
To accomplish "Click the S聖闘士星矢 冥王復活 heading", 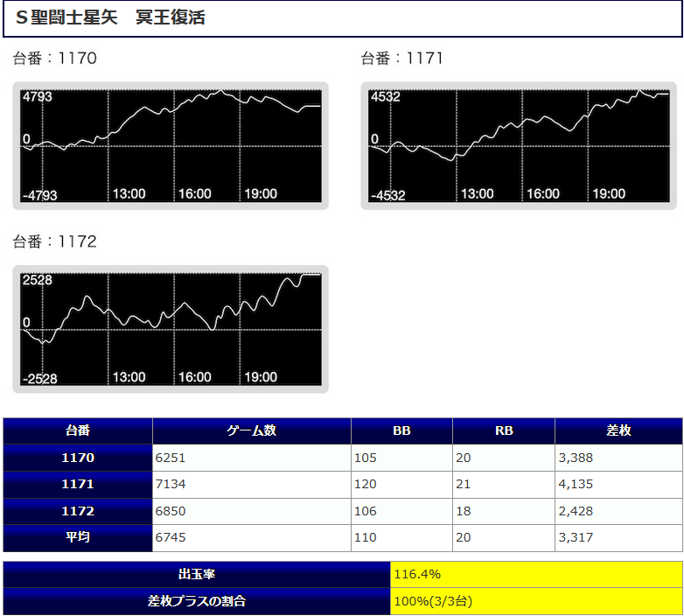I will [x=110, y=18].
